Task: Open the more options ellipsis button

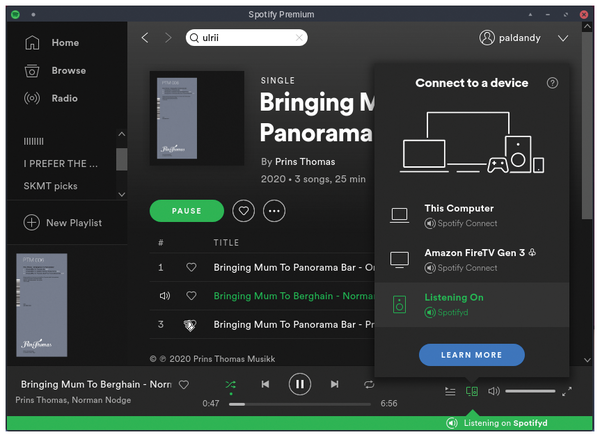Action: click(274, 211)
